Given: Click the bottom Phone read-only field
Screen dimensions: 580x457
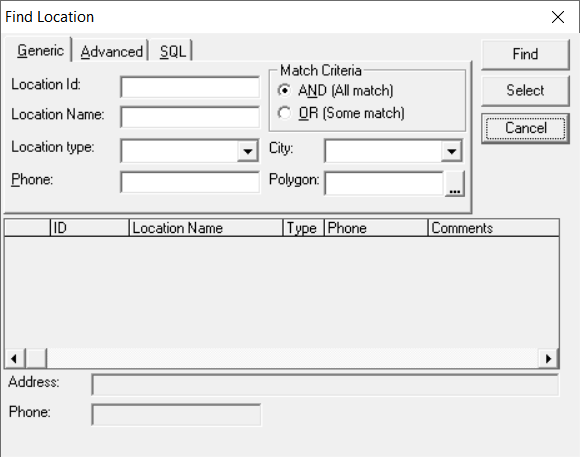Looking at the screenshot, I should tap(176, 415).
